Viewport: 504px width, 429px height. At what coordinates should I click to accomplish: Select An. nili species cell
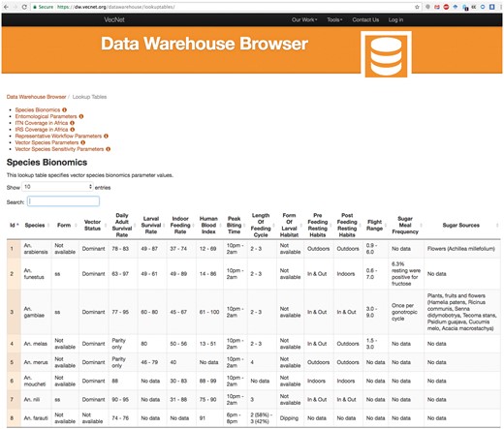coord(36,399)
